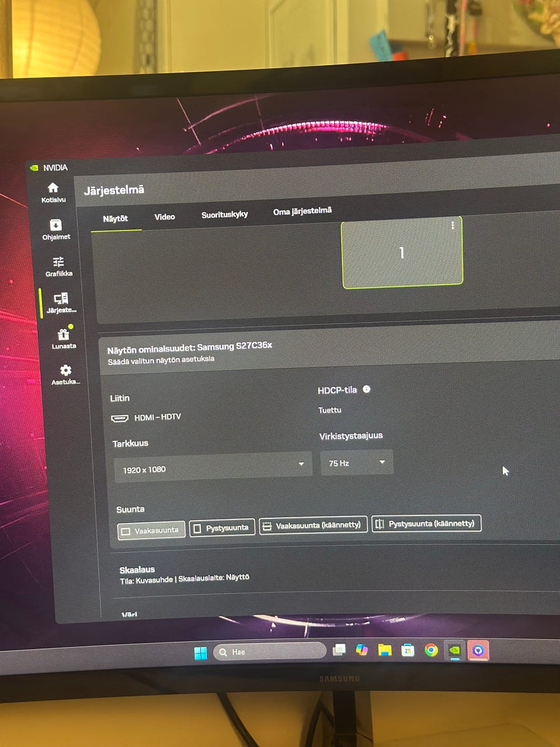Select Pystysuunta (käännetty) orientation

point(426,523)
